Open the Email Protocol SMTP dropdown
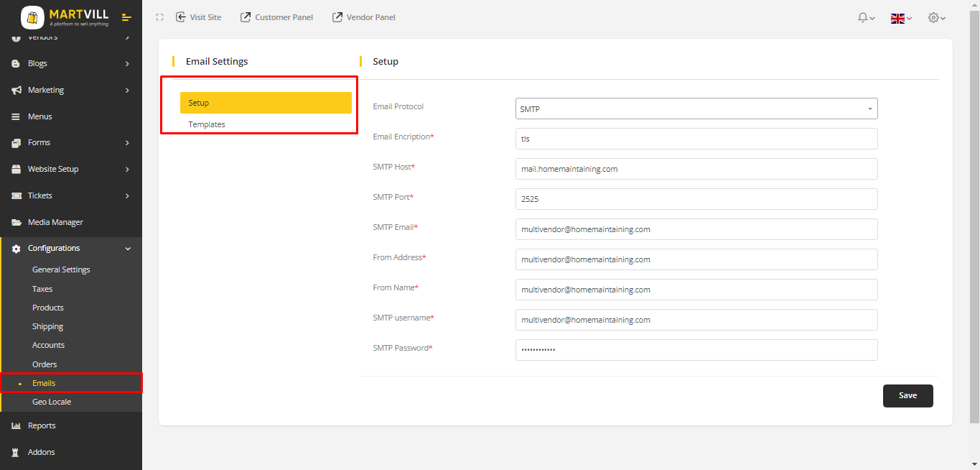 696,109
